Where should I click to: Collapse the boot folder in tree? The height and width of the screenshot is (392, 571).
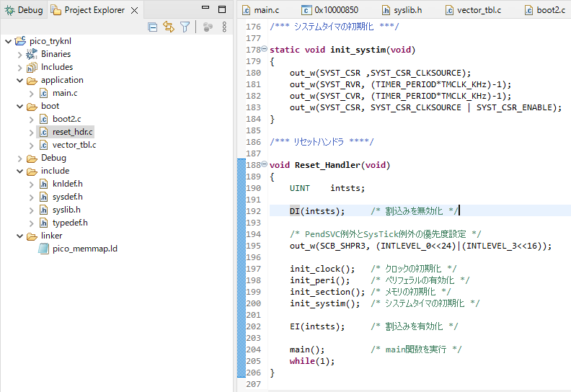(19, 106)
